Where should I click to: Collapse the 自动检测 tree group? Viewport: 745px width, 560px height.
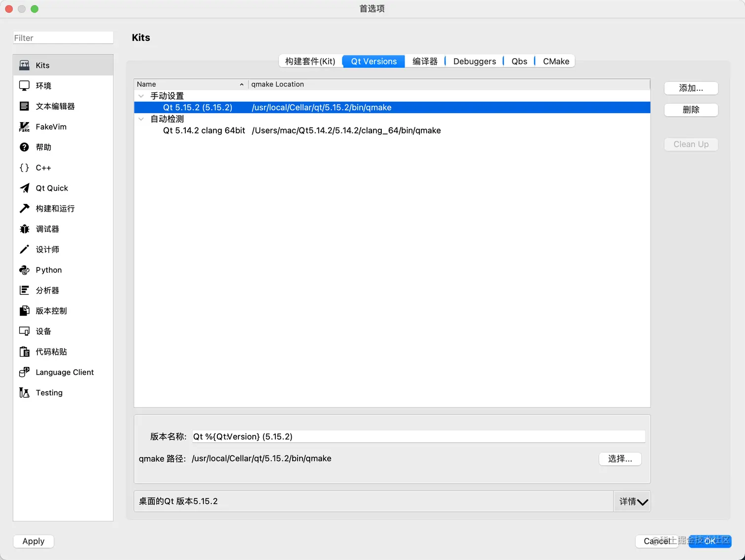pyautogui.click(x=141, y=119)
